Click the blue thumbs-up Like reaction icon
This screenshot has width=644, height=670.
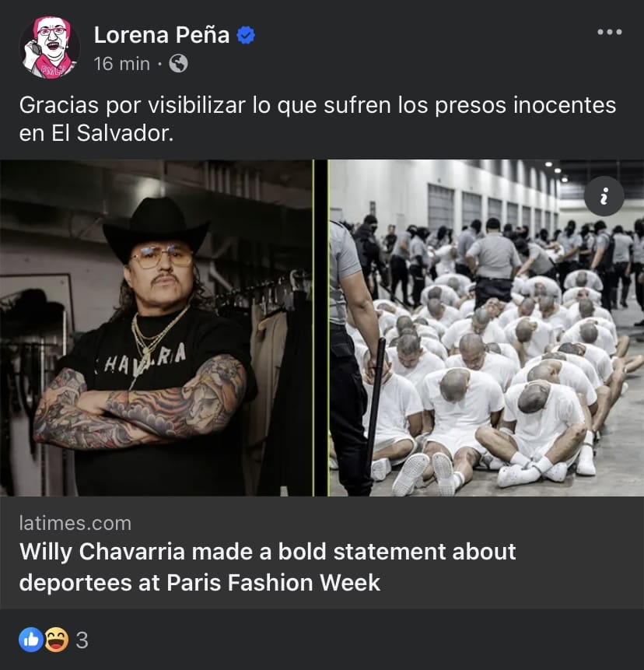pos(31,640)
